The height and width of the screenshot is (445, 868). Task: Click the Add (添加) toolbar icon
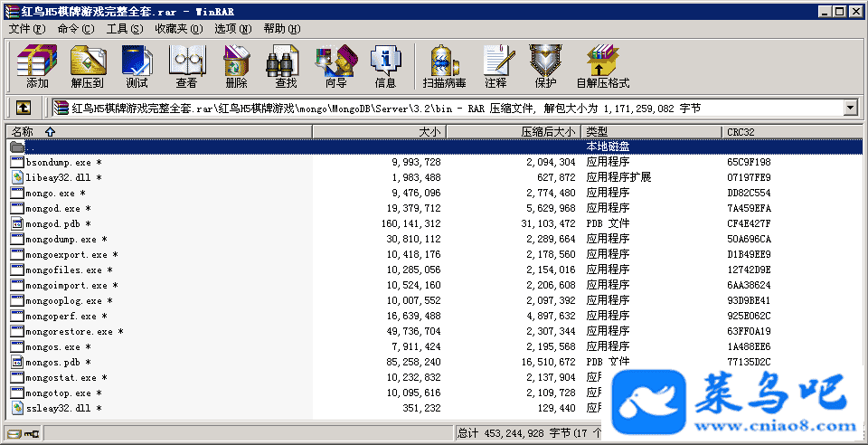point(37,66)
